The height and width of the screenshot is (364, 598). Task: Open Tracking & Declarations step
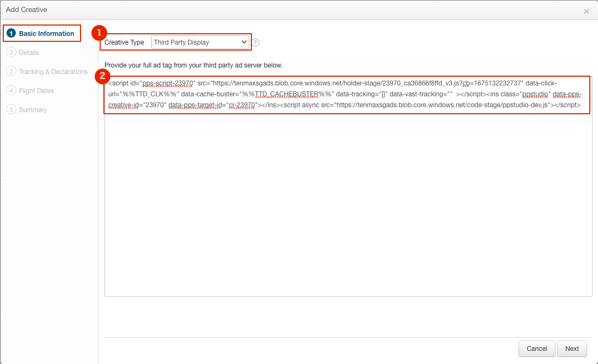tap(53, 72)
